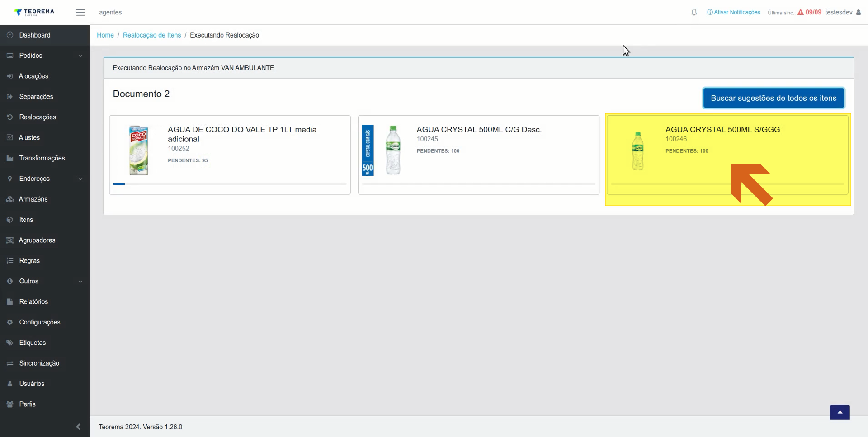Select the AGUA CRYSTAL 500ML S/GGG title
The width and height of the screenshot is (868, 437).
pos(722,129)
